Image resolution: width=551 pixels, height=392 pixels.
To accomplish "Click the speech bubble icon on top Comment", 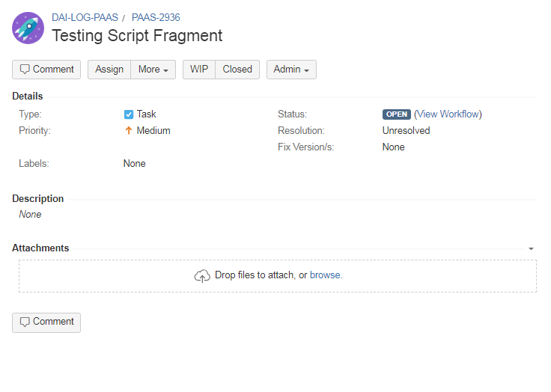I will [x=25, y=69].
